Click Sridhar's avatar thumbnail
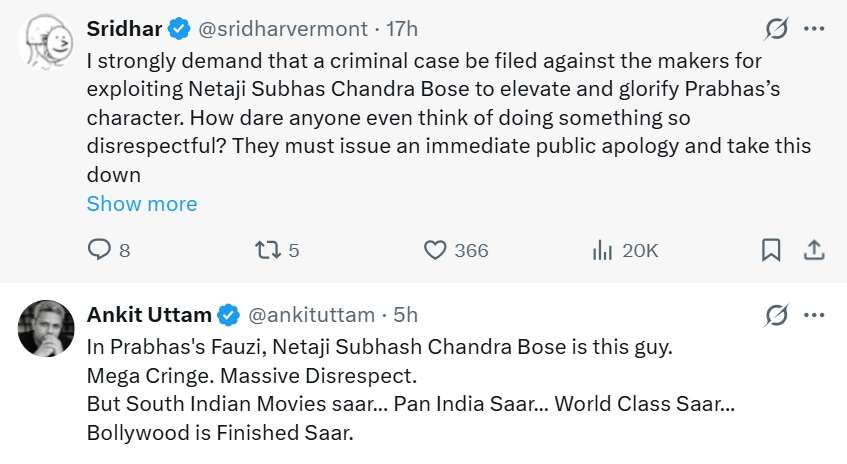The height and width of the screenshot is (464, 847). [46, 43]
